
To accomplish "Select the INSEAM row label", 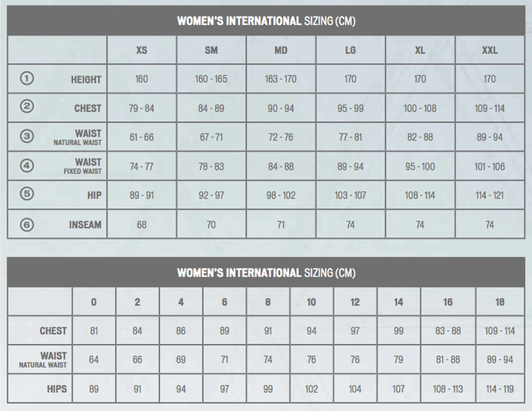I will tap(85, 225).
